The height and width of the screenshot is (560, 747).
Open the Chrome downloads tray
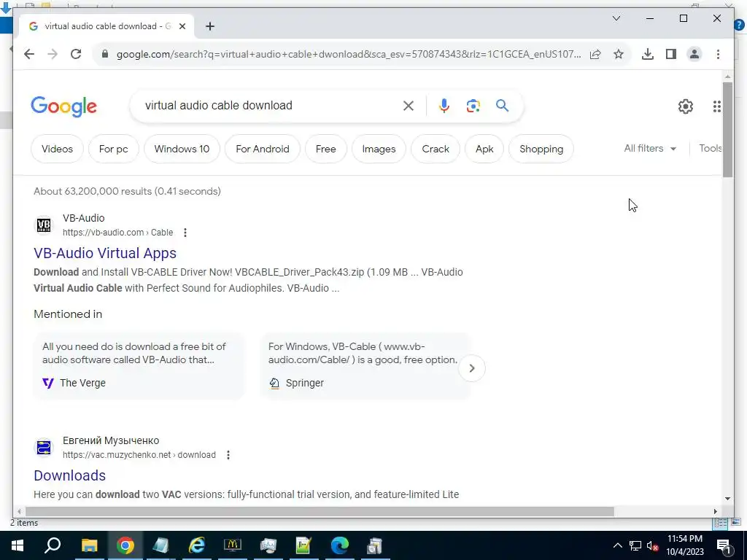[648, 54]
